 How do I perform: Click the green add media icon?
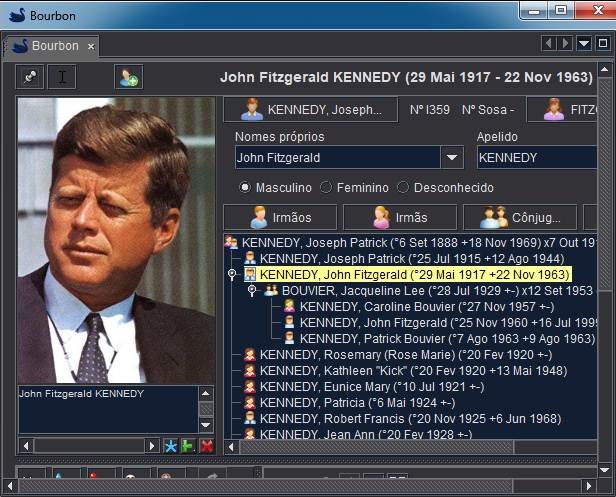pos(188,445)
